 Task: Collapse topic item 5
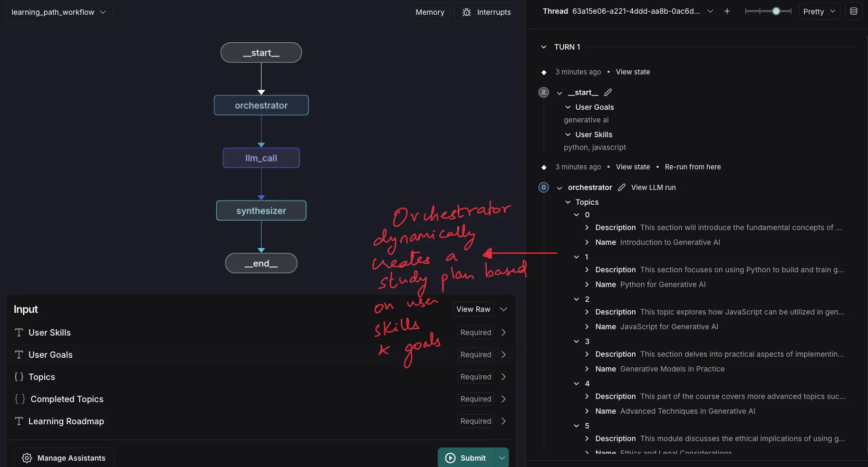(576, 426)
